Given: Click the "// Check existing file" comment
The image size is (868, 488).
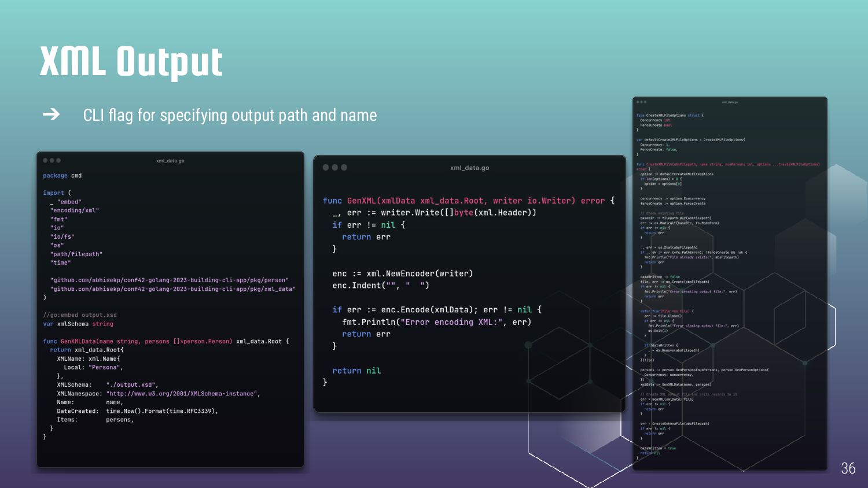Looking at the screenshot, I should point(662,213).
